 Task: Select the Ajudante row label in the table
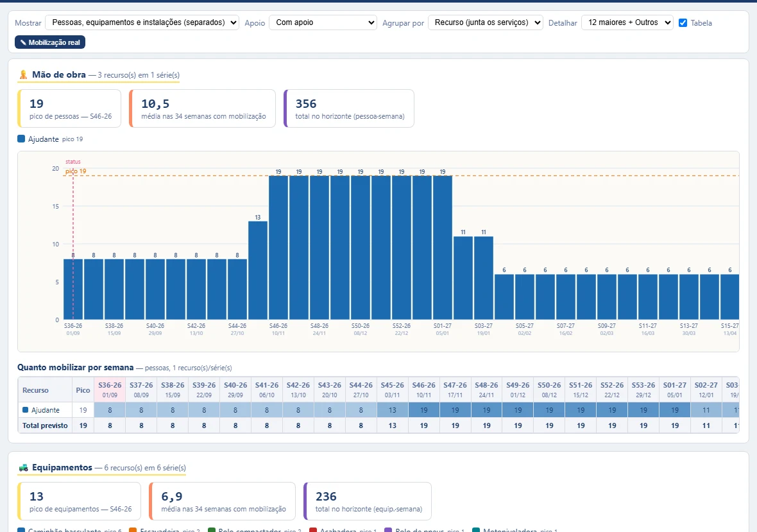coord(46,410)
